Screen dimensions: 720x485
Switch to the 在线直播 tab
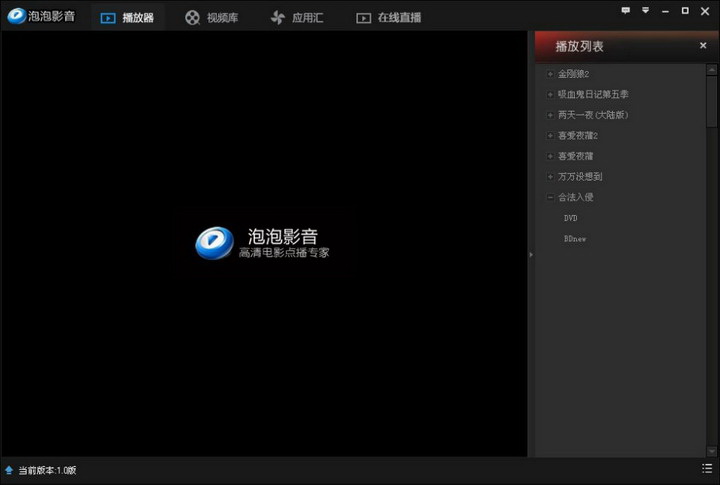388,18
